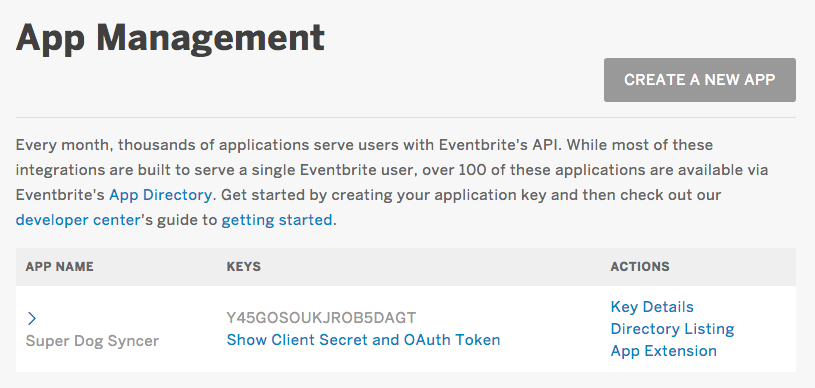Click the APP NAME column header

point(59,267)
